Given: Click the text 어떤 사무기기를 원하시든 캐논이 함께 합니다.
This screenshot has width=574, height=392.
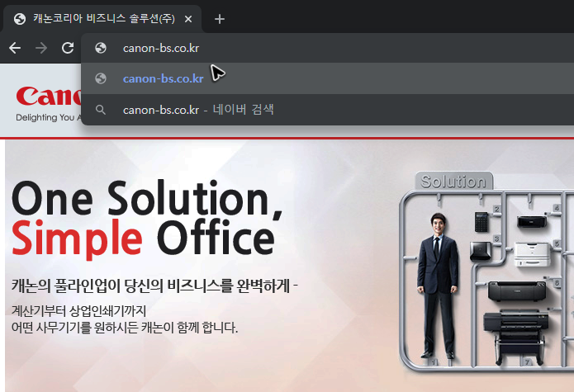Looking at the screenshot, I should (125, 328).
